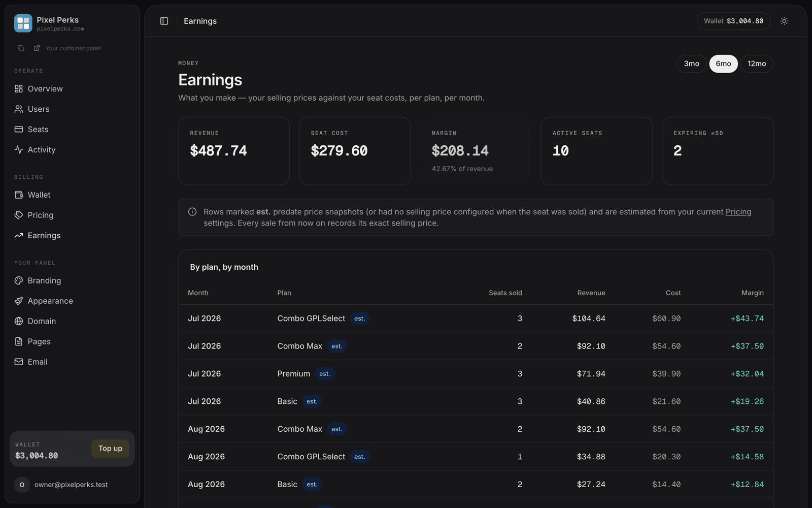Viewport: 812px width, 508px height.
Task: Toggle the sidebar panel icon in header
Action: [x=164, y=21]
